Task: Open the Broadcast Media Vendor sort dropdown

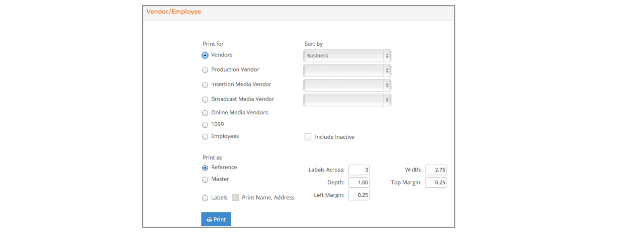Action: tap(347, 100)
